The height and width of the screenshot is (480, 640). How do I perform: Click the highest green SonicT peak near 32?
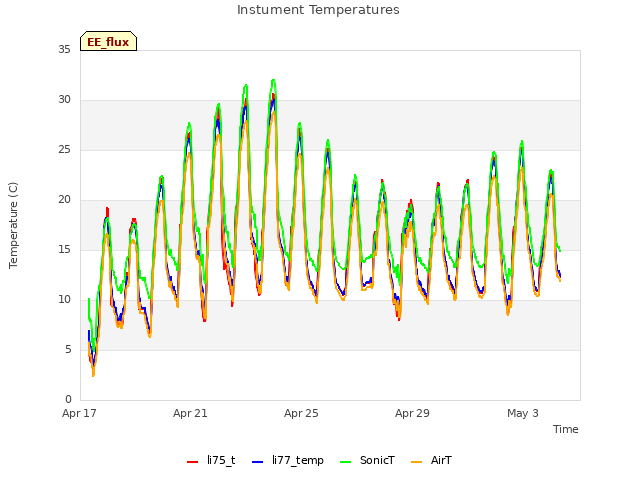tap(273, 80)
